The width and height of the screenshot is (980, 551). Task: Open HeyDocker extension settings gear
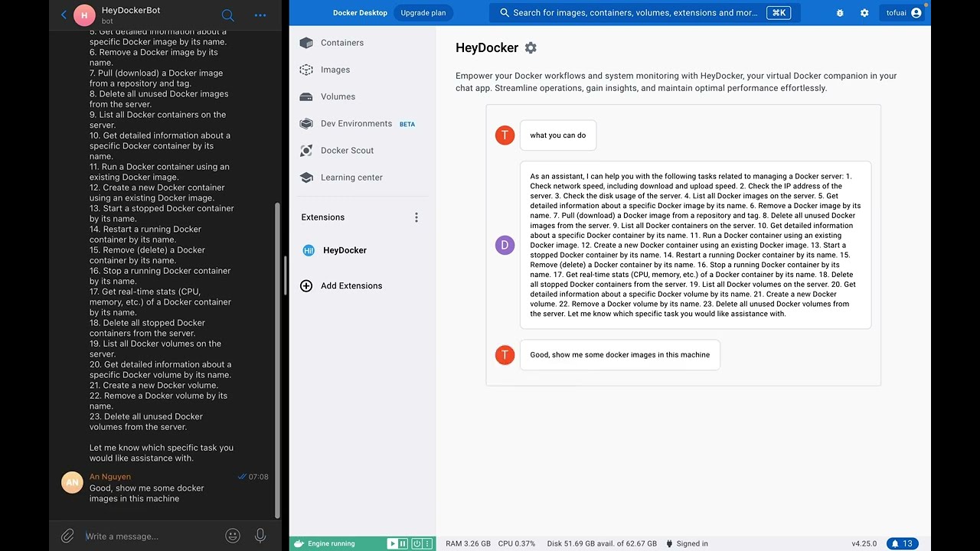coord(531,47)
